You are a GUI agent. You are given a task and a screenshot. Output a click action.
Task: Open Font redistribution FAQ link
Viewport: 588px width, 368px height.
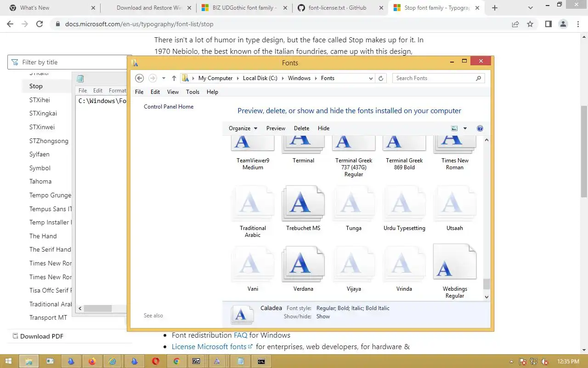pyautogui.click(x=240, y=335)
